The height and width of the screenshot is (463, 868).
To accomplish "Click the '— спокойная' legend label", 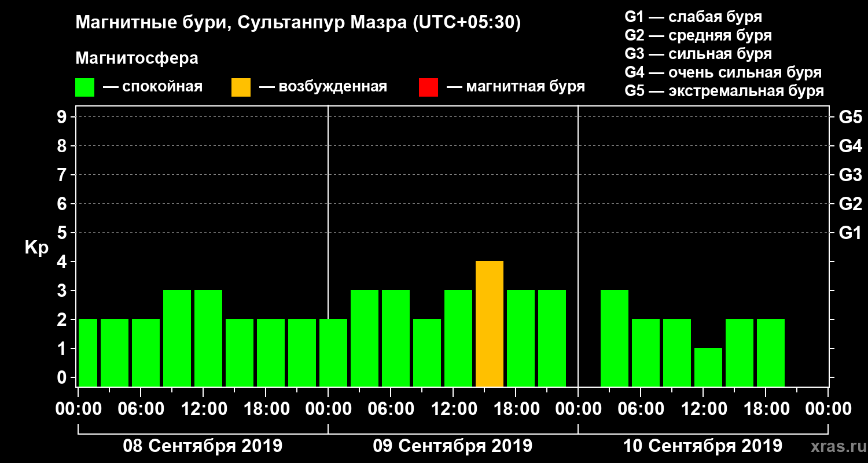I will pos(153,87).
